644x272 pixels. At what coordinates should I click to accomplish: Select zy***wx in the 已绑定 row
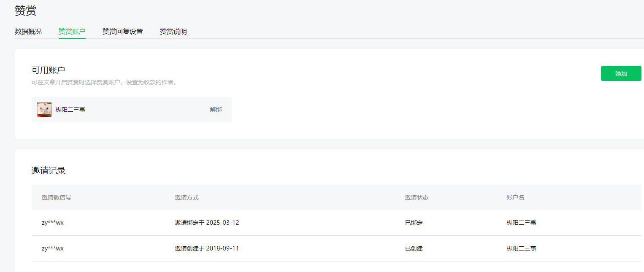pyautogui.click(x=53, y=223)
